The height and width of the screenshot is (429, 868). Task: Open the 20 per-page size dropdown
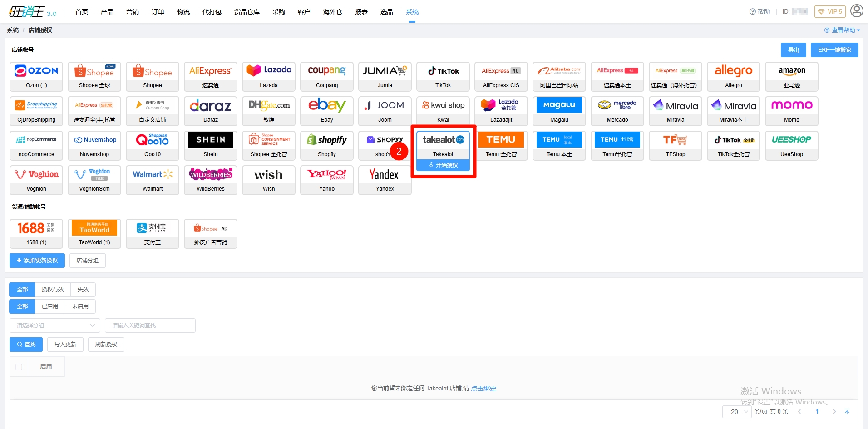click(737, 412)
